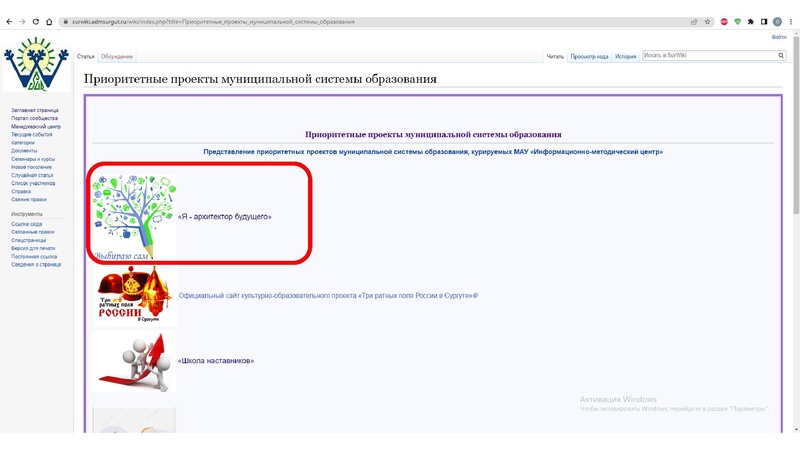Switch to the Обсуждение tab
Viewport: 800px width, 450px height.
pyautogui.click(x=117, y=57)
